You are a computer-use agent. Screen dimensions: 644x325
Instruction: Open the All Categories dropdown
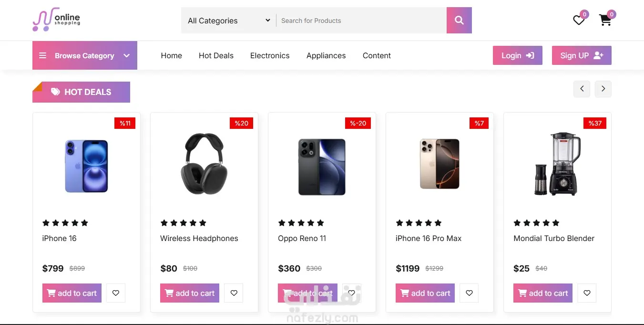point(228,21)
